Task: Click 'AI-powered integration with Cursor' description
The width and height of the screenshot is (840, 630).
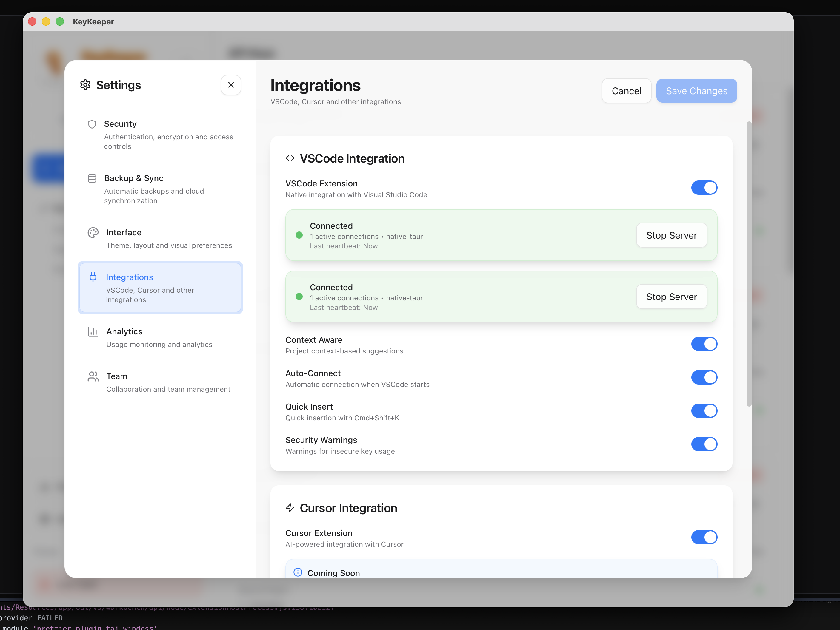Action: pos(344,545)
